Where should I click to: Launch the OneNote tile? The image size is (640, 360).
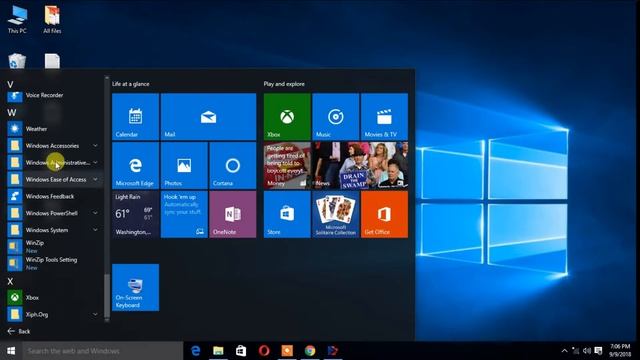(x=233, y=214)
